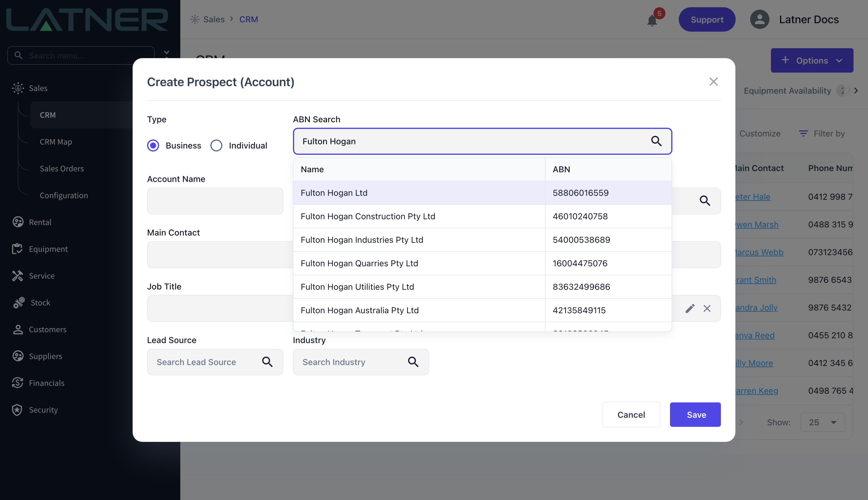Click the Service tools icon
This screenshot has width=868, height=500.
tap(17, 275)
